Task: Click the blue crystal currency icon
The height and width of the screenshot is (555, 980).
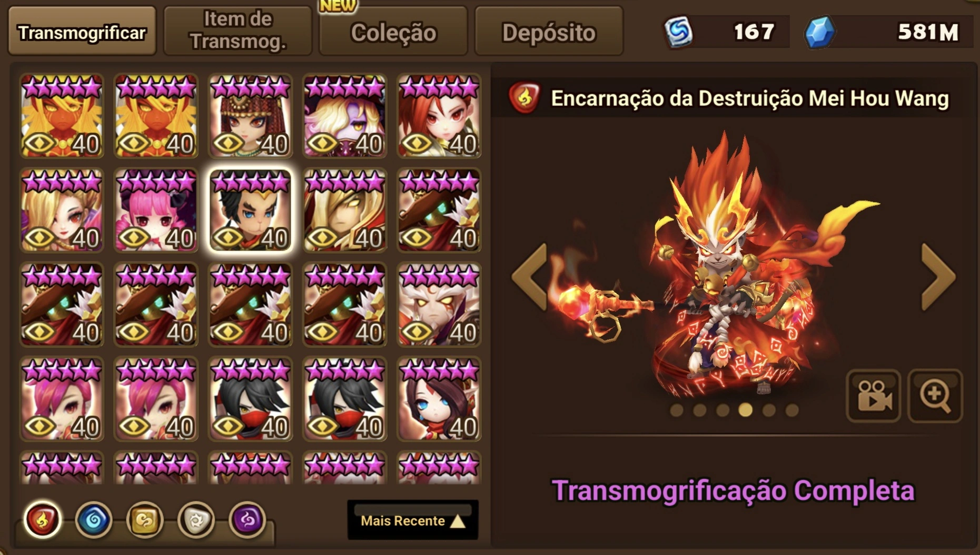Action: (x=820, y=33)
